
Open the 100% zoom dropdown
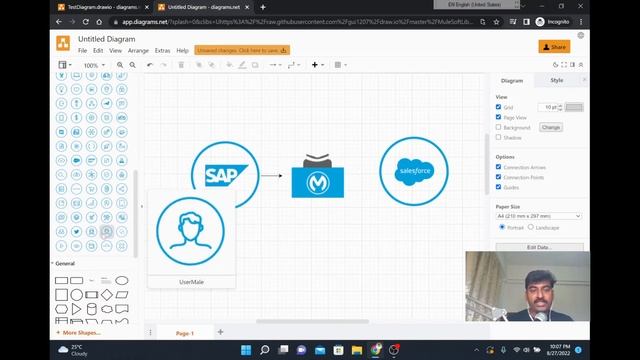[94, 65]
